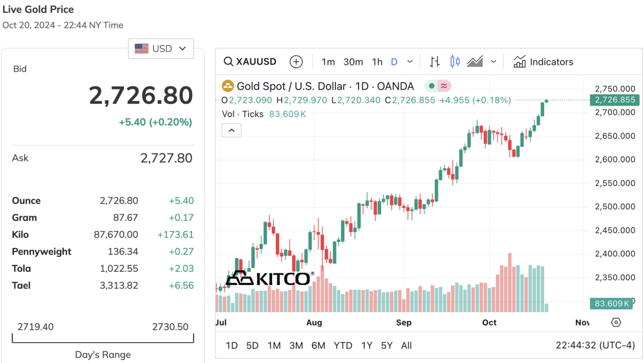This screenshot has width=644, height=363.
Task: Click the add symbol plus icon
Action: [x=296, y=62]
